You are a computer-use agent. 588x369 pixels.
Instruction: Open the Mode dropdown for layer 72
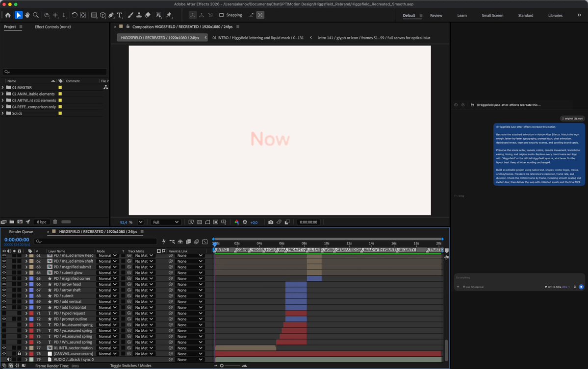click(x=107, y=319)
